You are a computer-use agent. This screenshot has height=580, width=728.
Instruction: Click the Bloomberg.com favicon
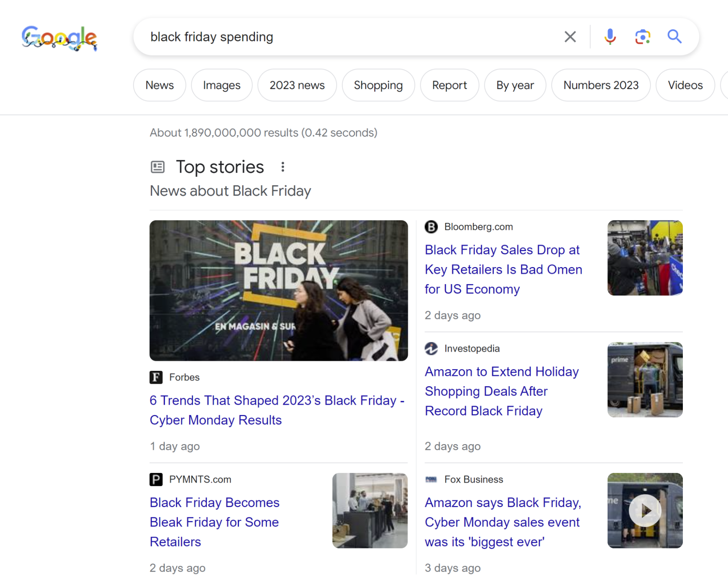432,227
